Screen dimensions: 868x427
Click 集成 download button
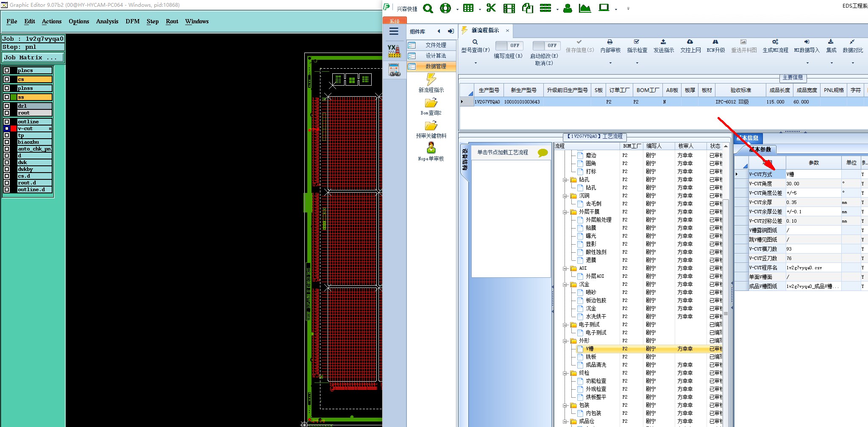click(831, 46)
